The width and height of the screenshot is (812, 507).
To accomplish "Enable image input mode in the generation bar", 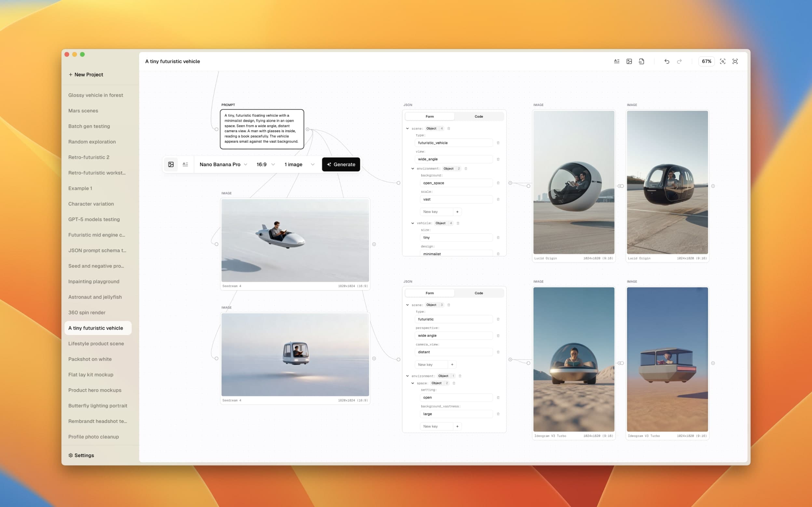I will click(171, 164).
